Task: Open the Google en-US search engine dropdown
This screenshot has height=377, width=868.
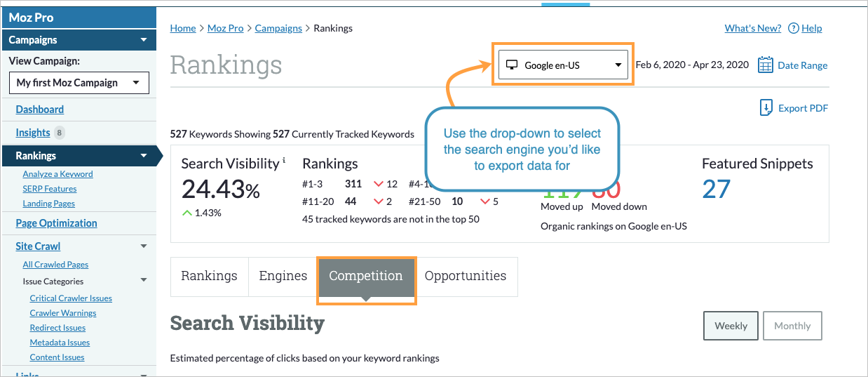Action: coord(564,65)
